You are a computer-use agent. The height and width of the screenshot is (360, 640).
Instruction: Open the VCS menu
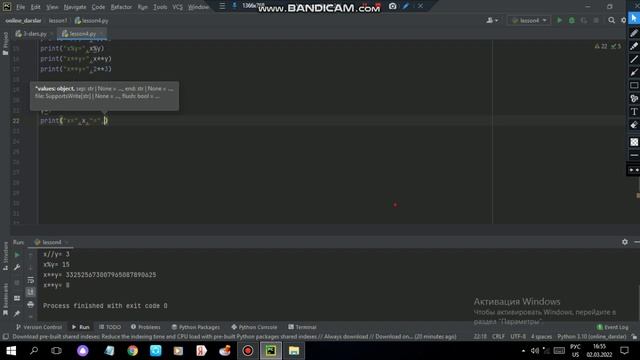[x=177, y=7]
